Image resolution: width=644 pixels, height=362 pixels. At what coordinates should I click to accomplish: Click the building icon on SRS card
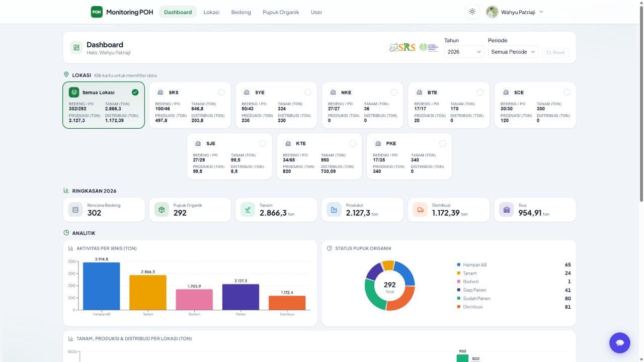click(x=160, y=93)
